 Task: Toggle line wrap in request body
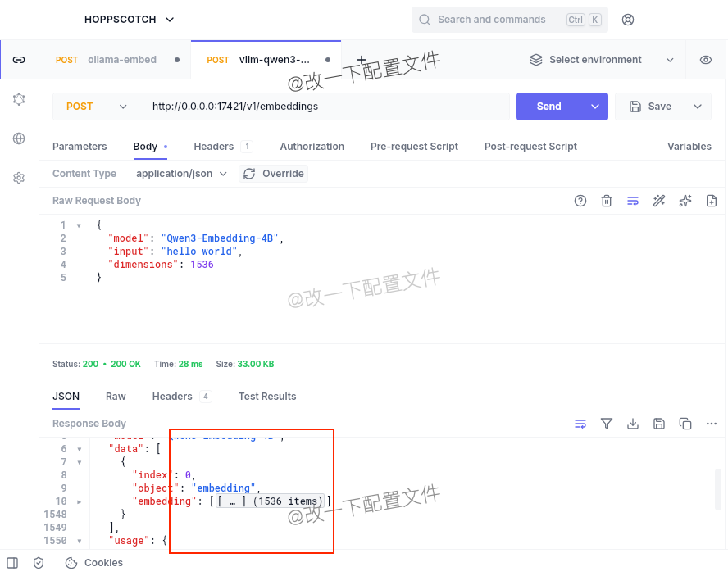click(x=633, y=201)
